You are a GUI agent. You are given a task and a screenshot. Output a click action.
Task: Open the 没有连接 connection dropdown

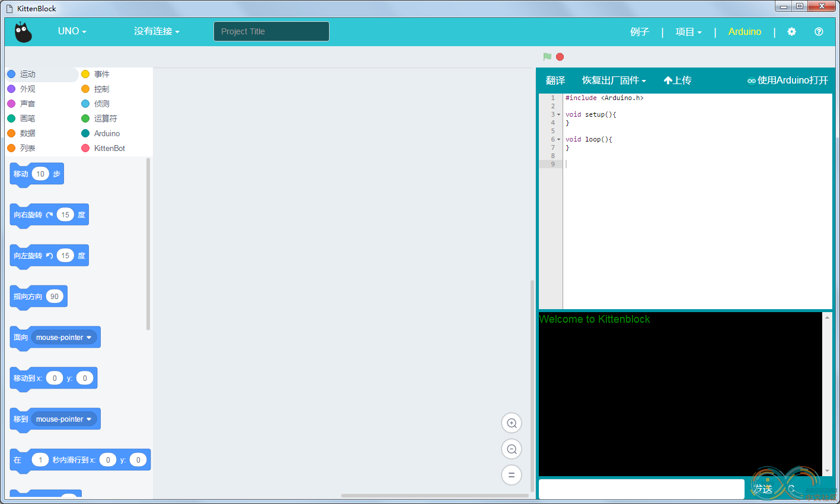pyautogui.click(x=156, y=31)
